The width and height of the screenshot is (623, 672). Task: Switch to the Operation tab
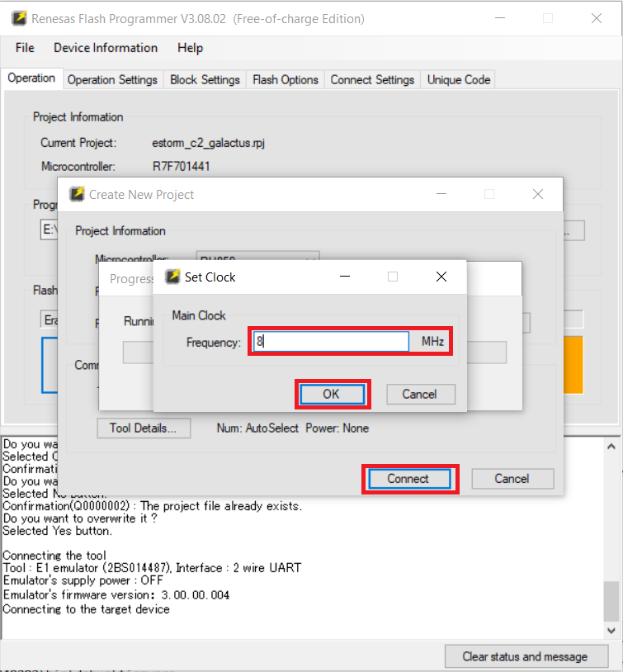click(31, 78)
